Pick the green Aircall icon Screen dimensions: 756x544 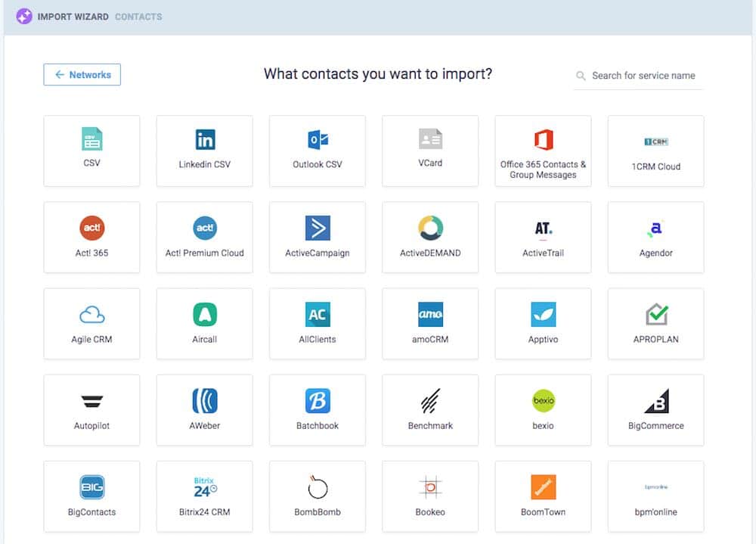(205, 314)
